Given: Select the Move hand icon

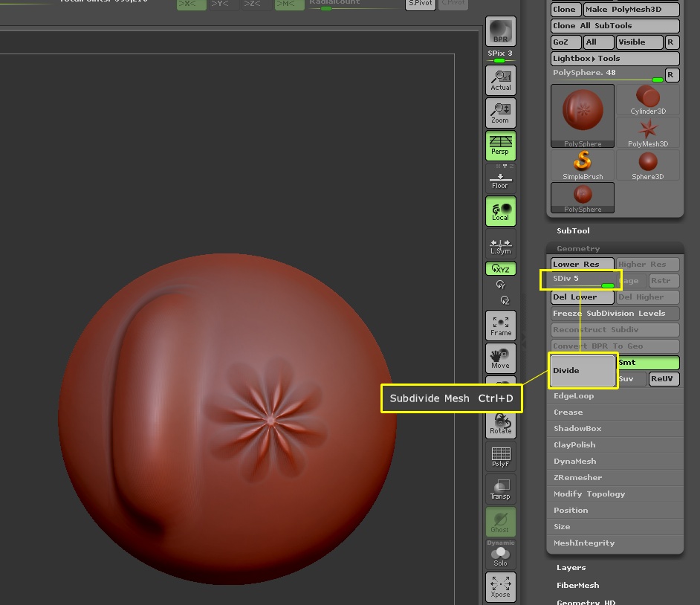Looking at the screenshot, I should 500,358.
